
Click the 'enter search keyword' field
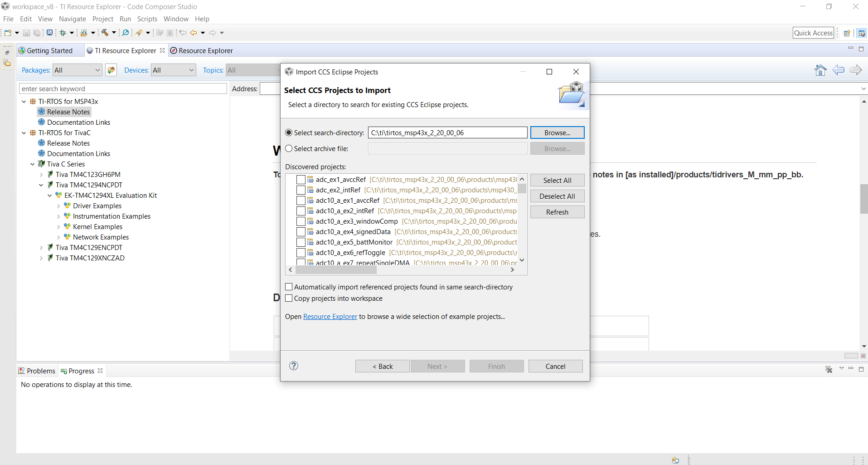(123, 88)
